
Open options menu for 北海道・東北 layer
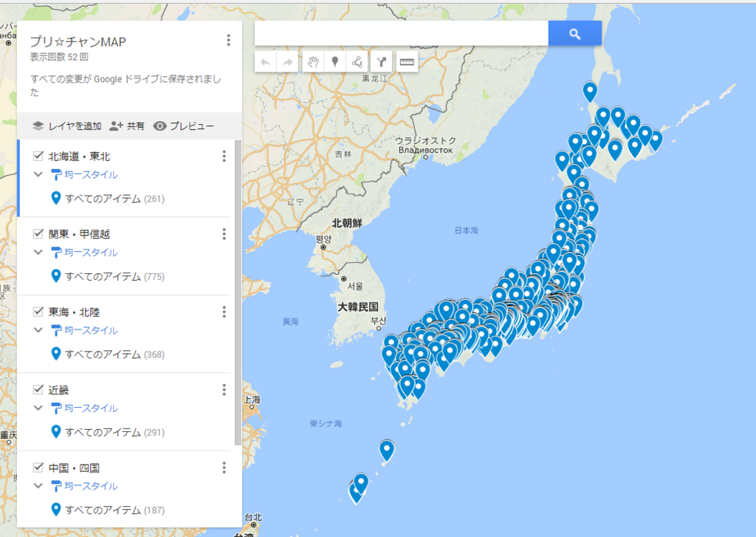[224, 156]
